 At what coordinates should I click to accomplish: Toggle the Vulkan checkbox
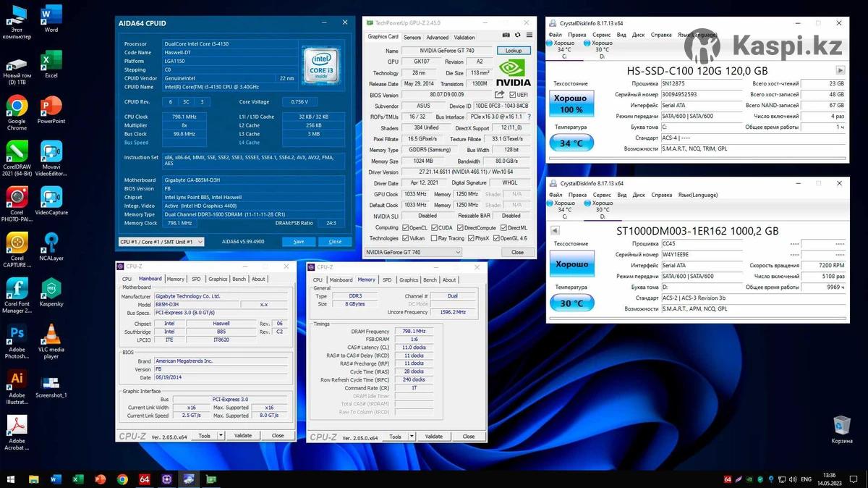coord(406,238)
